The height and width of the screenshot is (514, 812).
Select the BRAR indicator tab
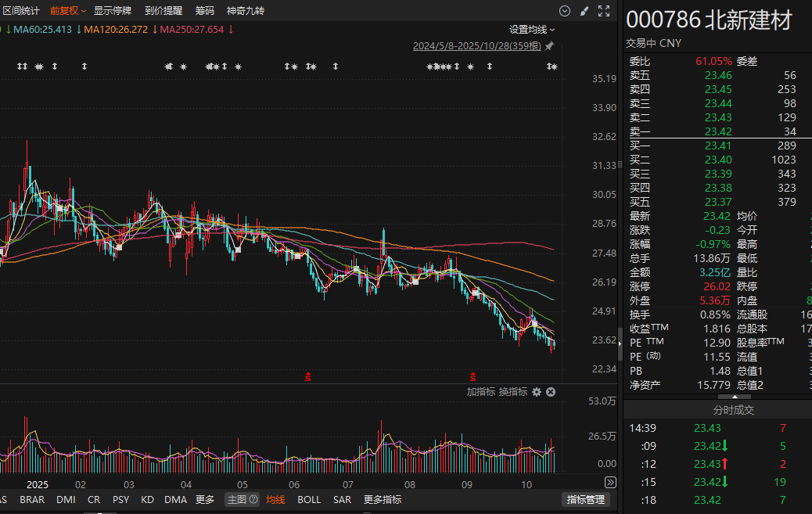32,500
